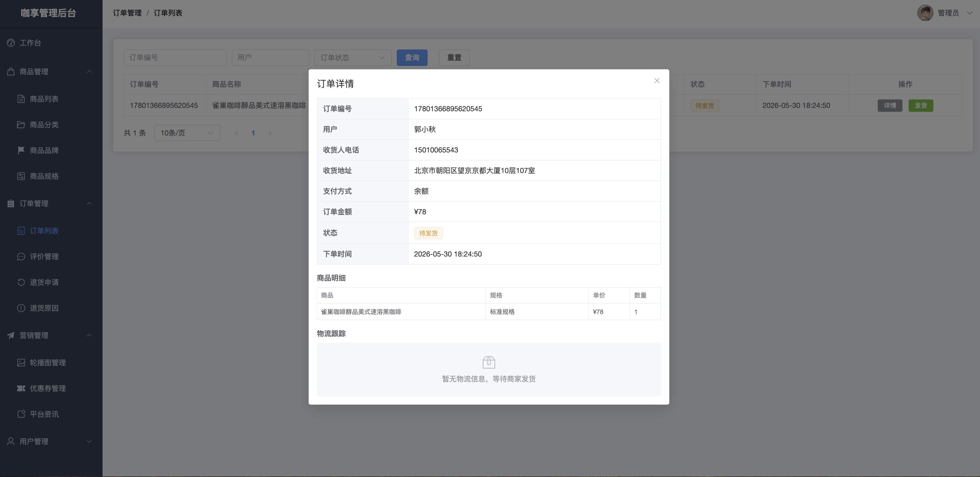Click the empty logistics box icon

click(489, 362)
